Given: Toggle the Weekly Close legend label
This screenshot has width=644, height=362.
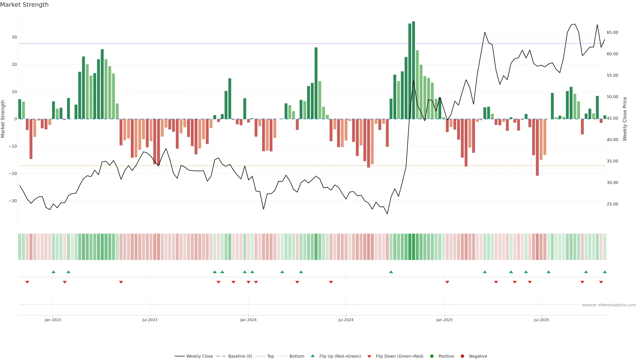Looking at the screenshot, I should (x=200, y=356).
